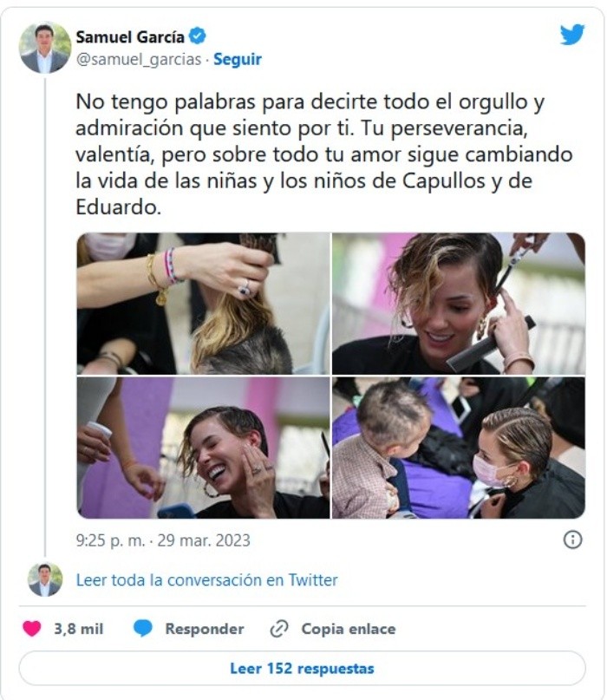This screenshot has width=607, height=700.
Task: Click the blue verified badge icon
Action: pos(198,36)
